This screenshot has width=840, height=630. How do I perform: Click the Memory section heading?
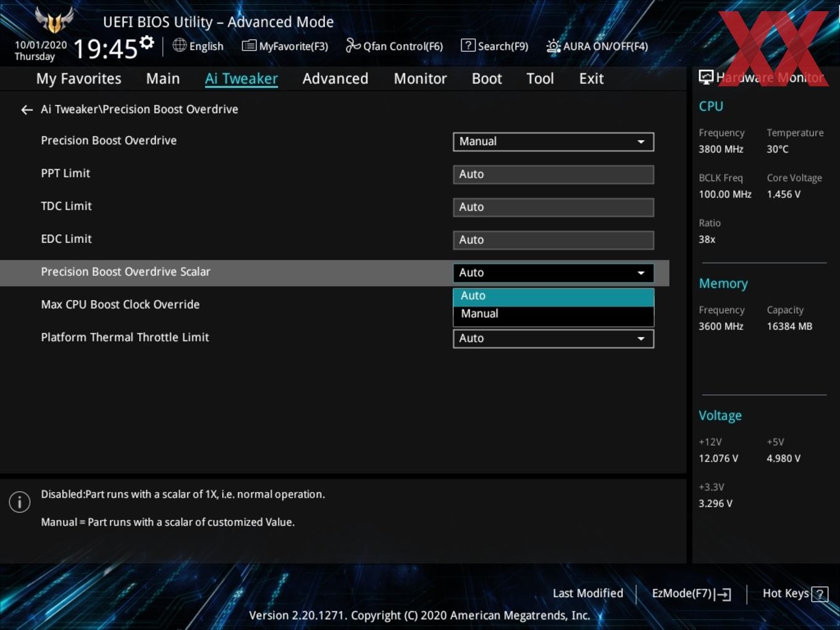(723, 283)
